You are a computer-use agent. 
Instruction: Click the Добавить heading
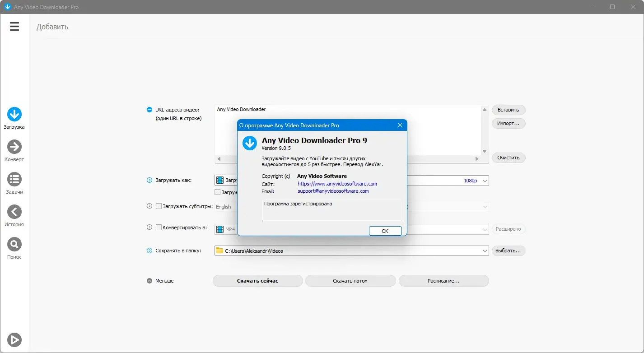coord(52,27)
